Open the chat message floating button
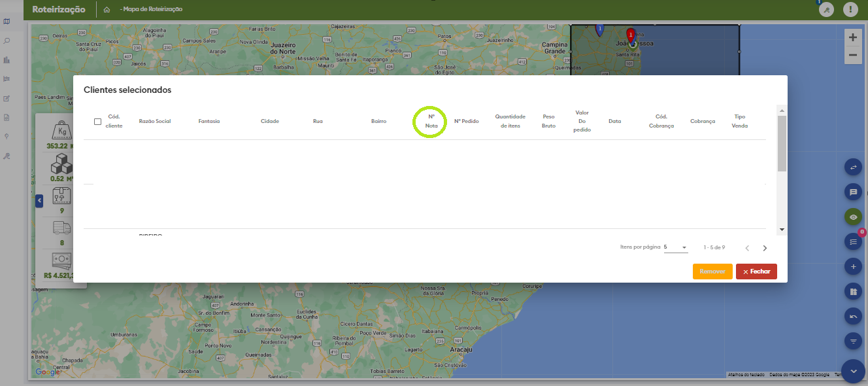The image size is (868, 386). pyautogui.click(x=853, y=192)
